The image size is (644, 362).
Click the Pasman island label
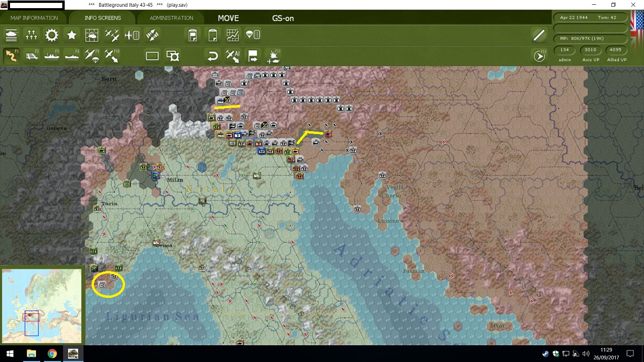tap(414, 271)
